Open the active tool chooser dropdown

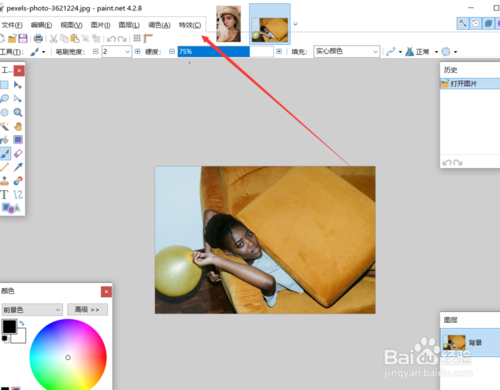click(38, 52)
